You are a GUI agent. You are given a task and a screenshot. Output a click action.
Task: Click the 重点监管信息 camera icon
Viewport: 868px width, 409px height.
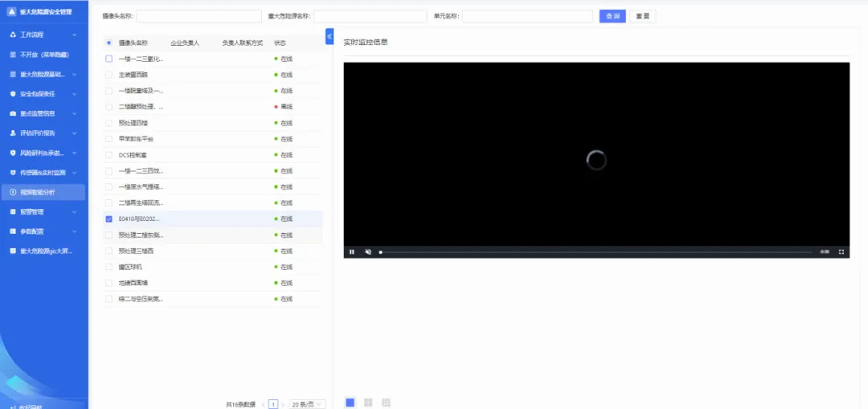point(13,113)
